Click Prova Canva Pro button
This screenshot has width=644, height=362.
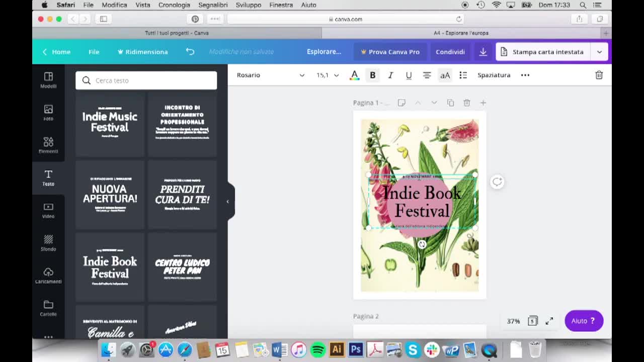(x=390, y=52)
